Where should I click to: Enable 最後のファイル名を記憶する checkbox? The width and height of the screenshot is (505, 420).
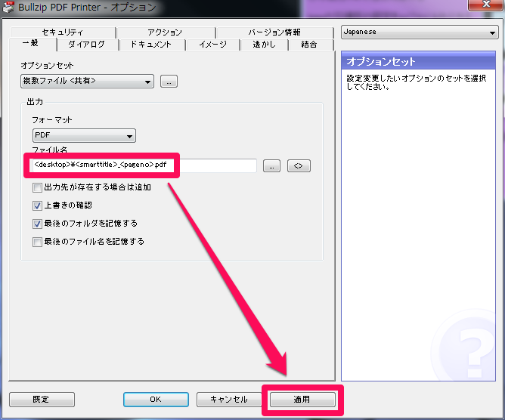[x=37, y=242]
